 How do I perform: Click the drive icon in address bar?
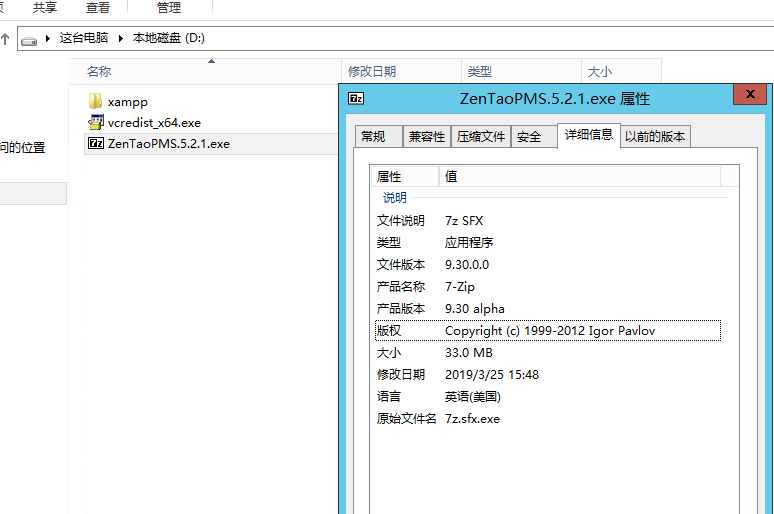pyautogui.click(x=29, y=40)
